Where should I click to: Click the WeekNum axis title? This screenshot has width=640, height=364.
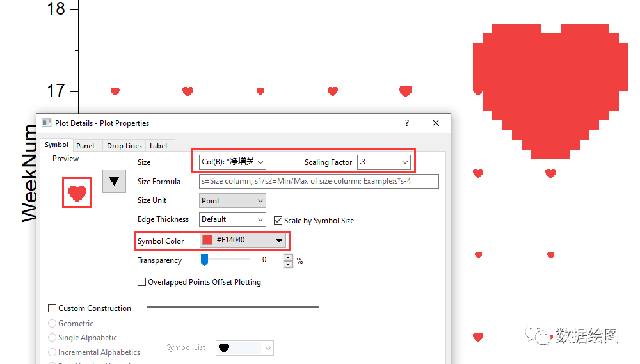(29, 173)
